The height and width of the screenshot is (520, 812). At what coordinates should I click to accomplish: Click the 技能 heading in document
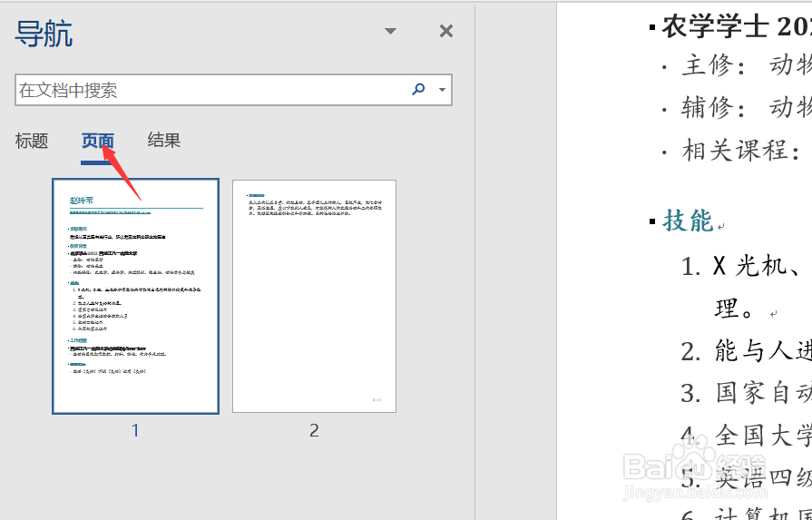tap(688, 221)
